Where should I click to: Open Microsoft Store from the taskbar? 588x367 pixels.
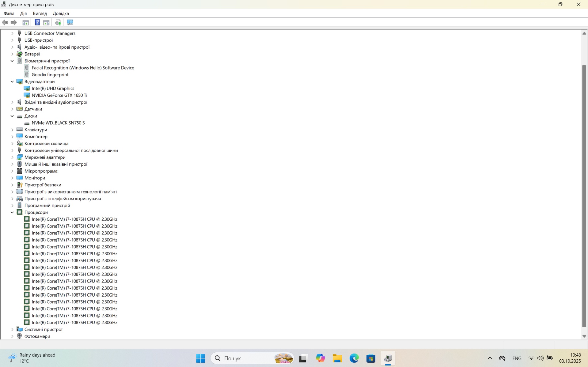(x=371, y=358)
